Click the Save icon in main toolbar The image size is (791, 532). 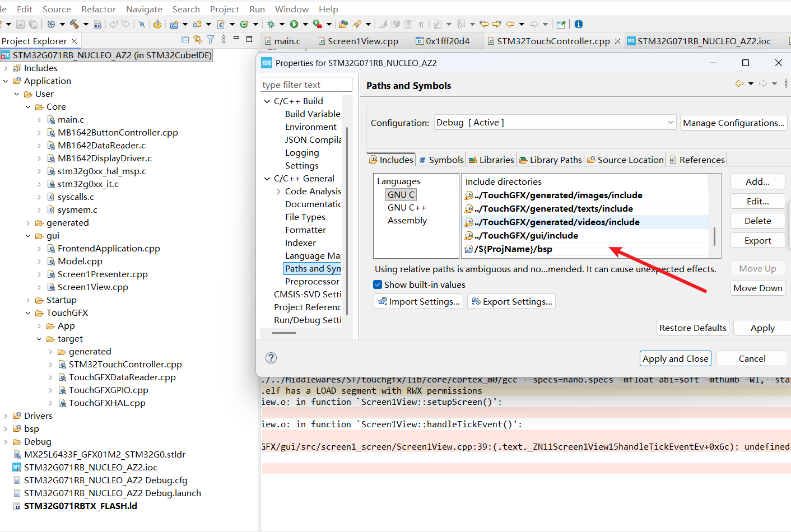20,24
